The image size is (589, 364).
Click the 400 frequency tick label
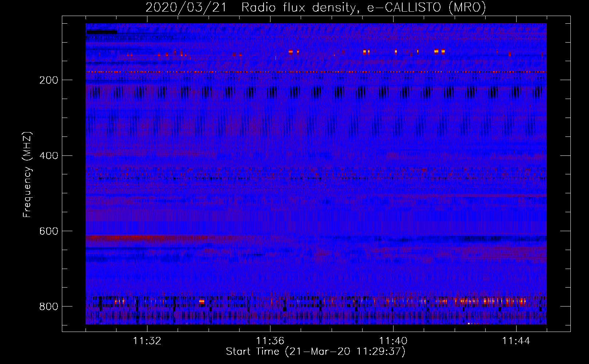[x=49, y=156]
